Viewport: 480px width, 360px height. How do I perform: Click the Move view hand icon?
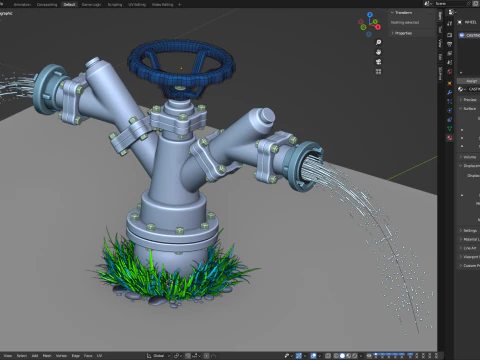click(x=378, y=52)
